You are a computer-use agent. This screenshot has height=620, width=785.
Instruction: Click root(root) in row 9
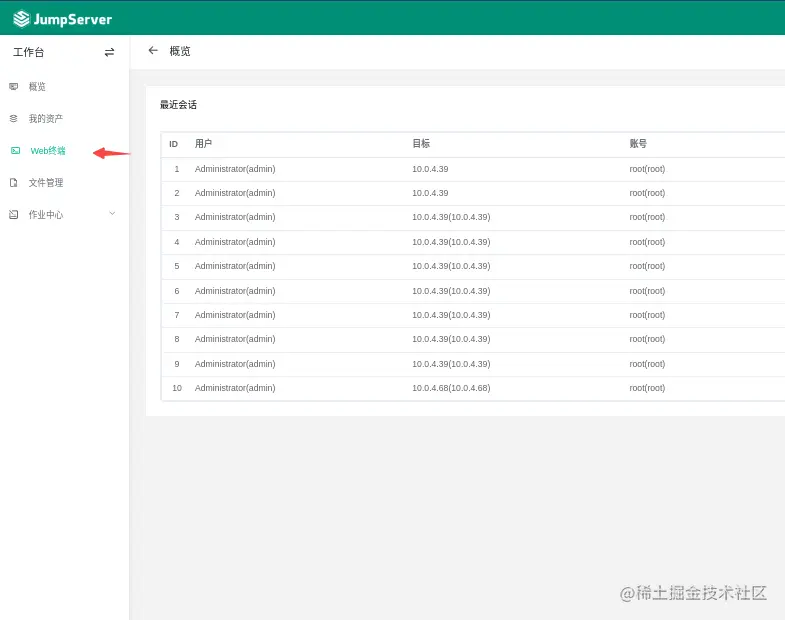[647, 364]
